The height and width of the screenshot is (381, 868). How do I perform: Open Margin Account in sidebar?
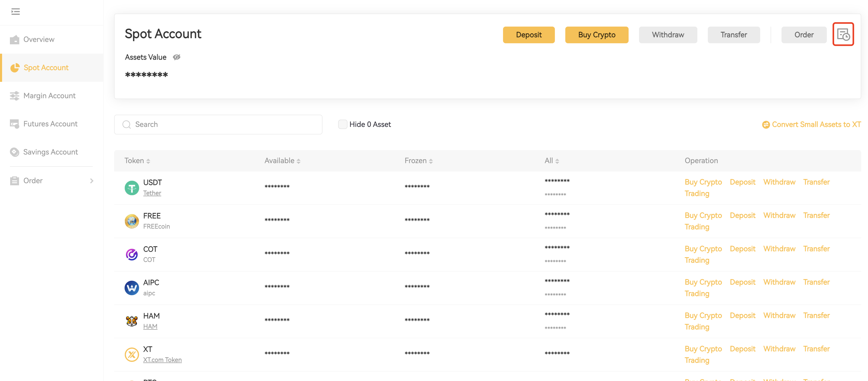49,96
